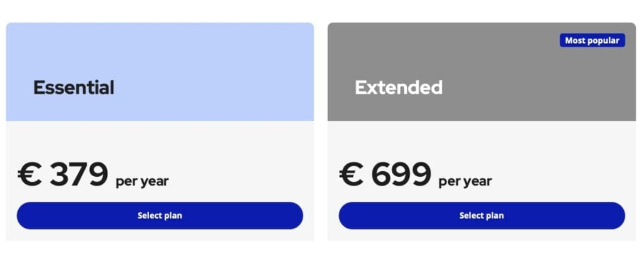Image resolution: width=644 pixels, height=258 pixels.
Task: Click the Extended plan heading
Action: point(399,87)
